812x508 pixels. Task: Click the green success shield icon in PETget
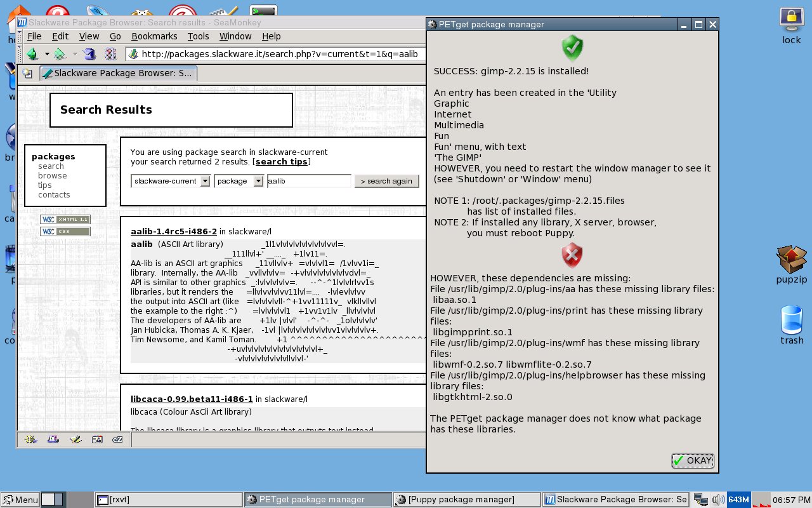(572, 48)
